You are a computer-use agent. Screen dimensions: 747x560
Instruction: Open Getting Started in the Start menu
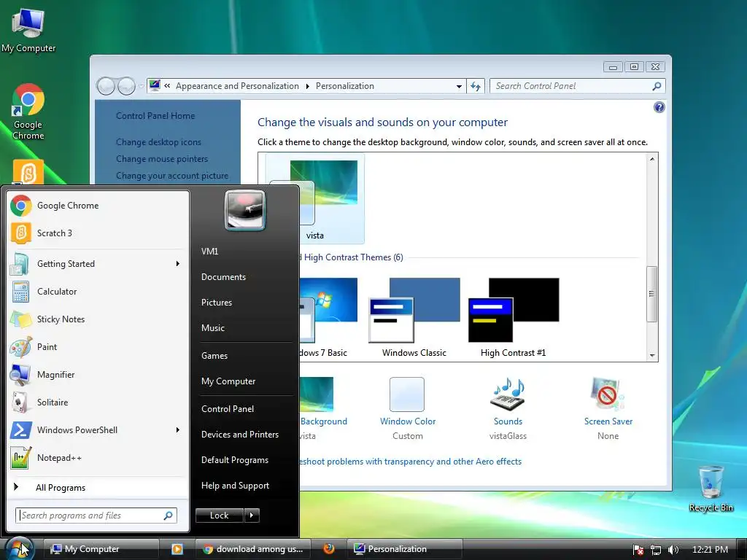point(98,264)
